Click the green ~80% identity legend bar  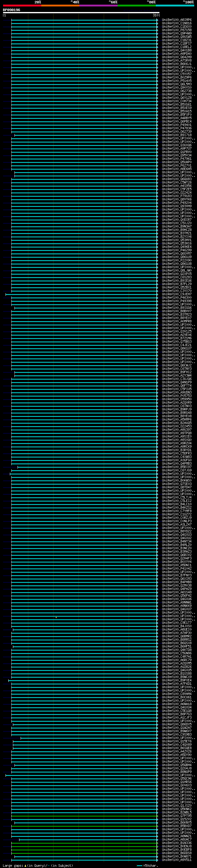137,6
